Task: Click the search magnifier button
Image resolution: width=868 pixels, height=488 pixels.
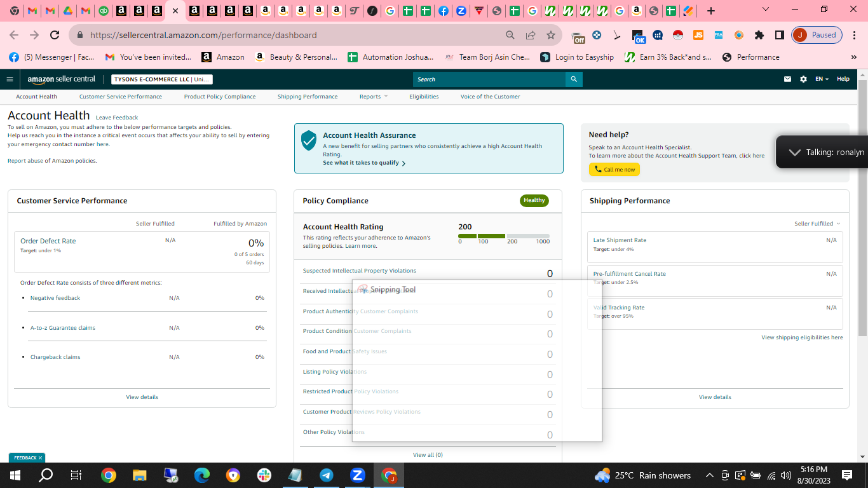Action: [x=574, y=79]
